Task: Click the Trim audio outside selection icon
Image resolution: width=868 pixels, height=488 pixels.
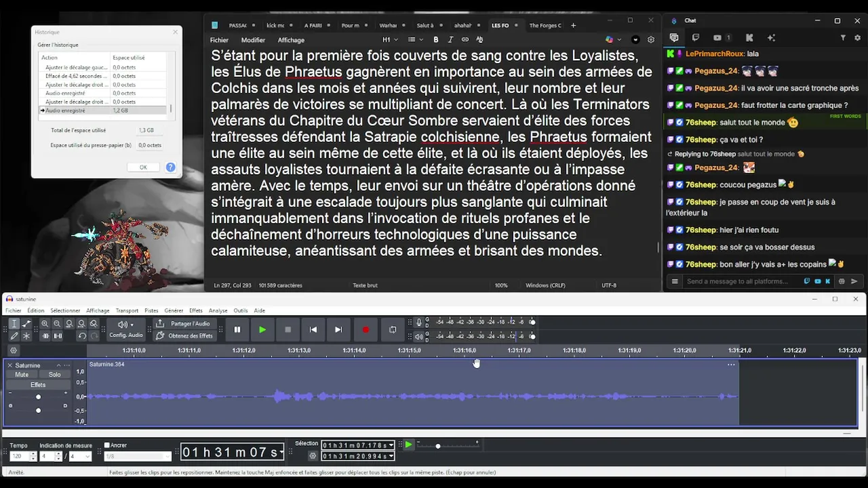Action: [45, 335]
